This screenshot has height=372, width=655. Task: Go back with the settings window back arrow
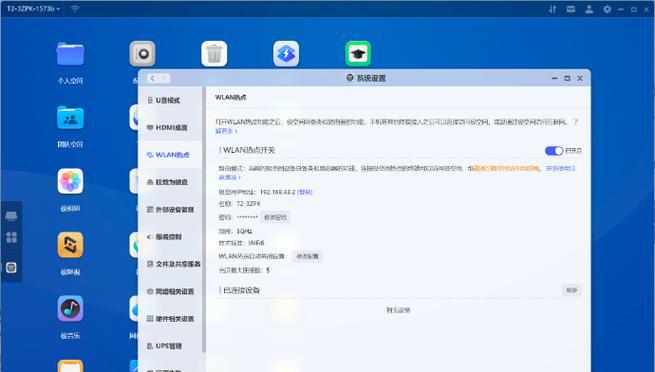(x=152, y=78)
